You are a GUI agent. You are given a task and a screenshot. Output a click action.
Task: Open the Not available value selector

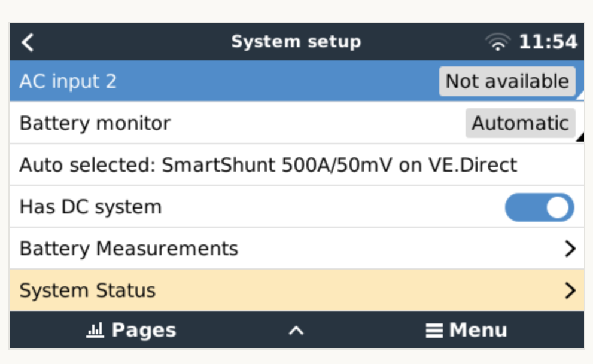pos(507,81)
